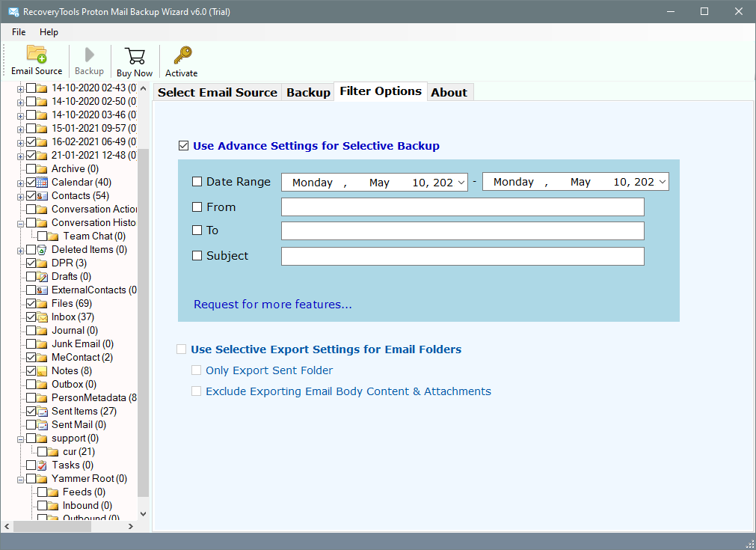Open the end date range dropdown
Screen dimensions: 756x550
(x=662, y=182)
